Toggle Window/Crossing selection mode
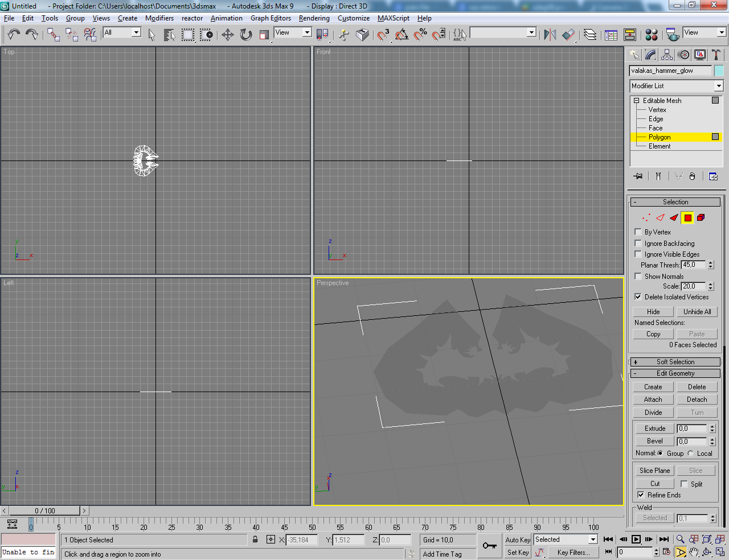The image size is (729, 560). click(x=206, y=35)
